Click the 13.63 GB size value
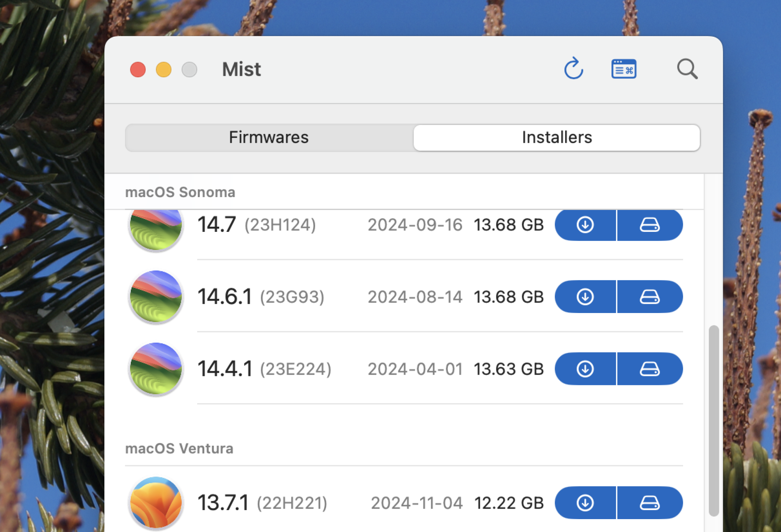 click(x=508, y=369)
